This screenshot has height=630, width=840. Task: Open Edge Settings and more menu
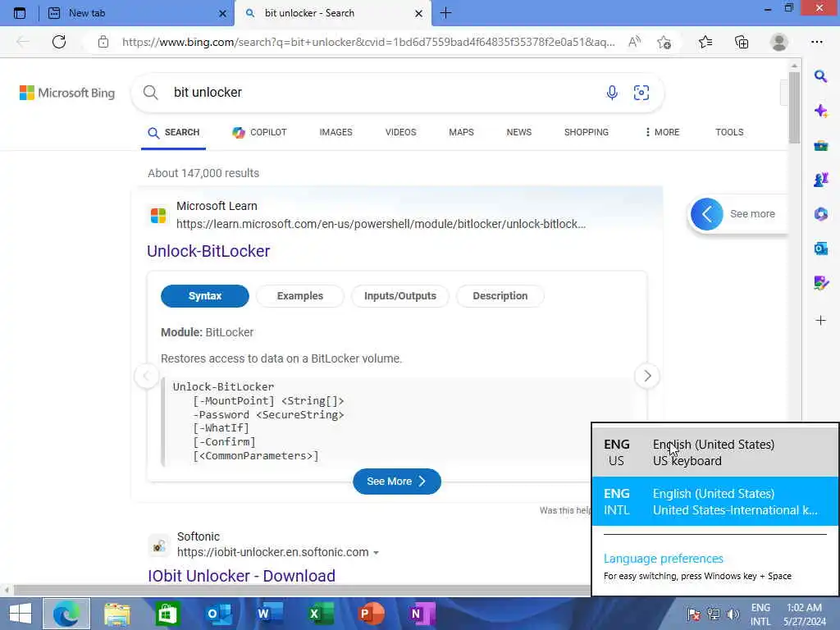coord(816,42)
